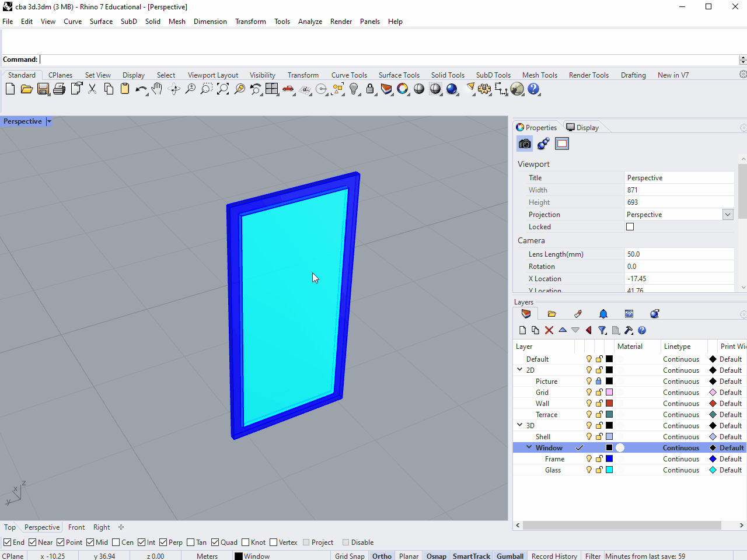Toggle the Gumball status bar button

(509, 556)
